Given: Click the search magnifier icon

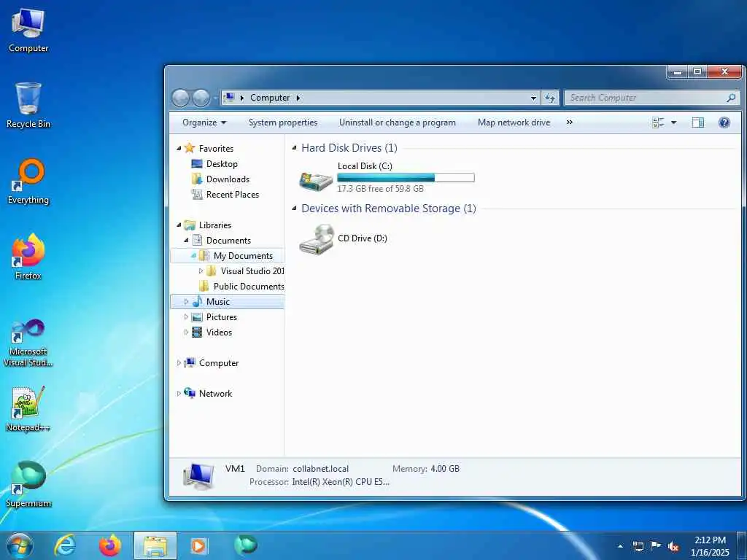Looking at the screenshot, I should (731, 98).
